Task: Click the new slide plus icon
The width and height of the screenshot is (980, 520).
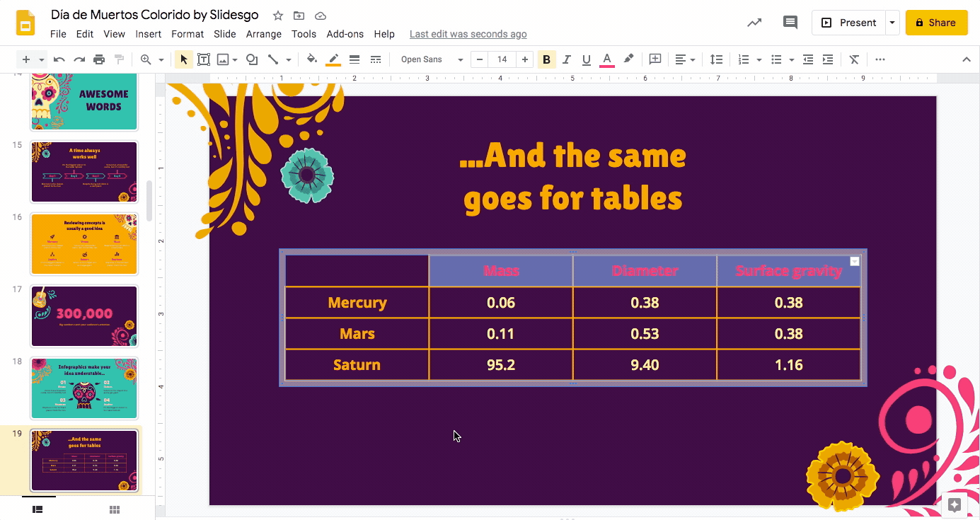Action: (x=26, y=59)
